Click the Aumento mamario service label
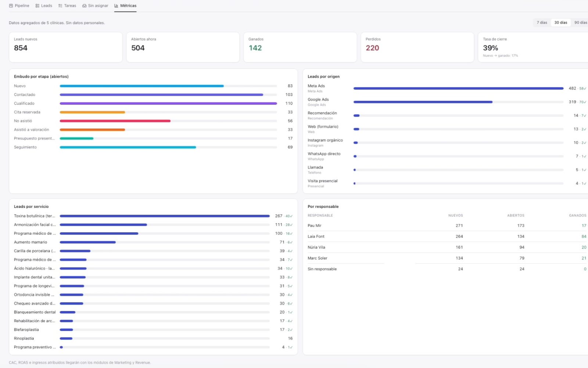Screen dimensions: 588x368 coord(31,242)
